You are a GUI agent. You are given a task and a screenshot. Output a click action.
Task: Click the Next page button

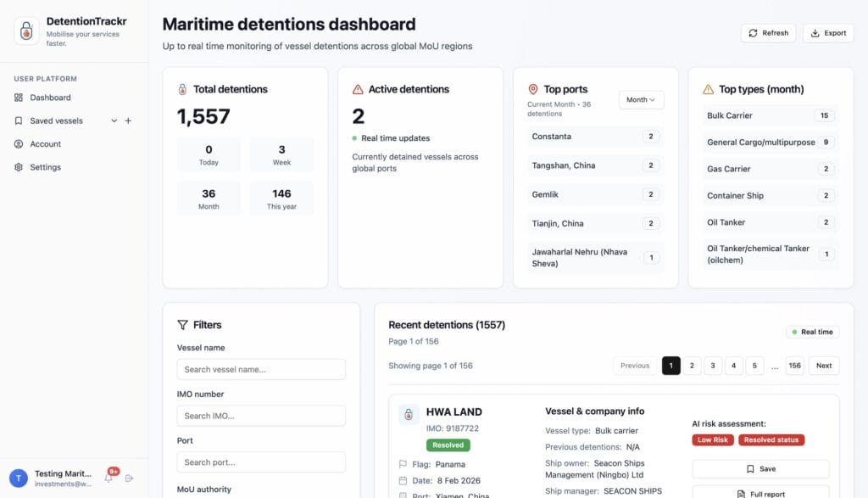[824, 366]
